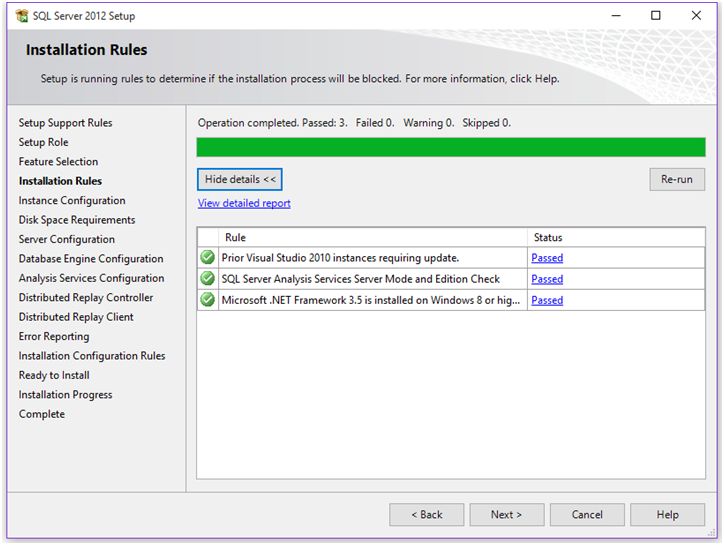Select Feature Selection step in sidebar
The image size is (724, 545).
click(59, 162)
